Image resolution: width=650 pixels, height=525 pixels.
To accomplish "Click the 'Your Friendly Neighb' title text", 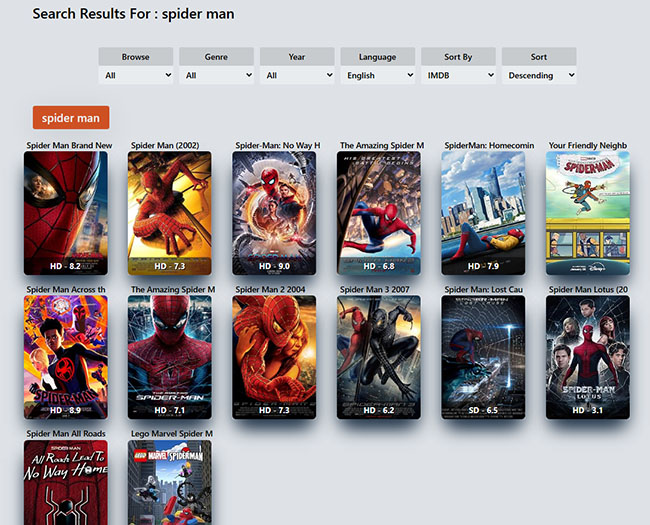I will 588,145.
